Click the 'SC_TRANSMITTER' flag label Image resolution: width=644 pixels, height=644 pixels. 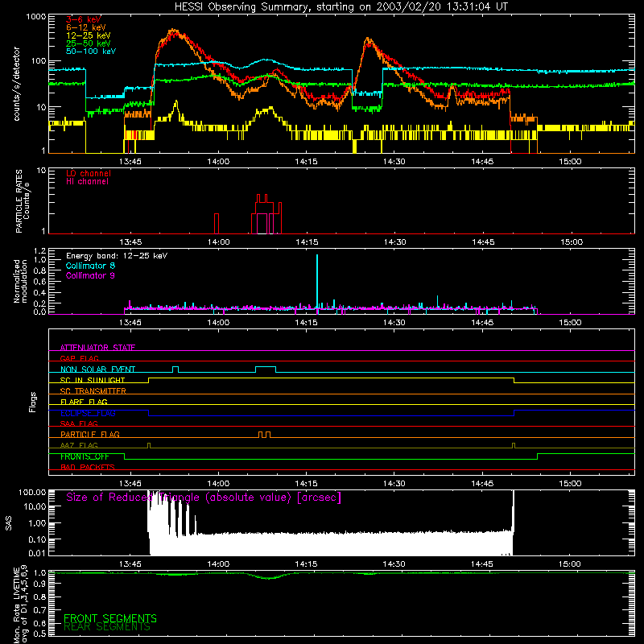pyautogui.click(x=93, y=390)
